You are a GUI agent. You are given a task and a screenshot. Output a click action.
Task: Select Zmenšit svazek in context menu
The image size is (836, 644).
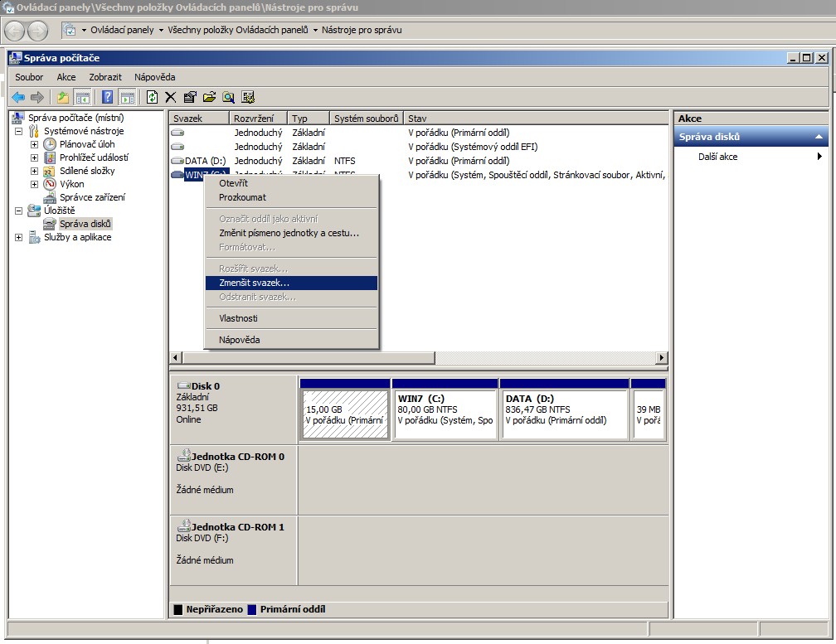[254, 283]
